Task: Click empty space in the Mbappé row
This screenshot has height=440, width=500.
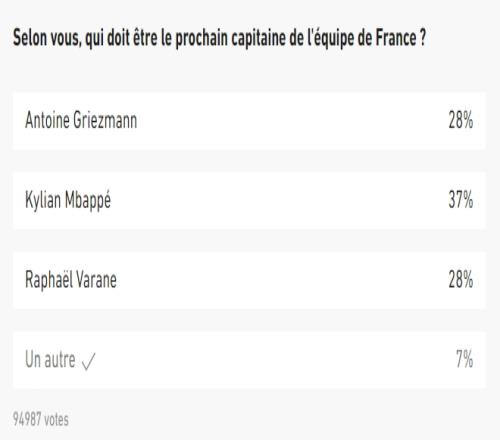Action: pos(280,200)
